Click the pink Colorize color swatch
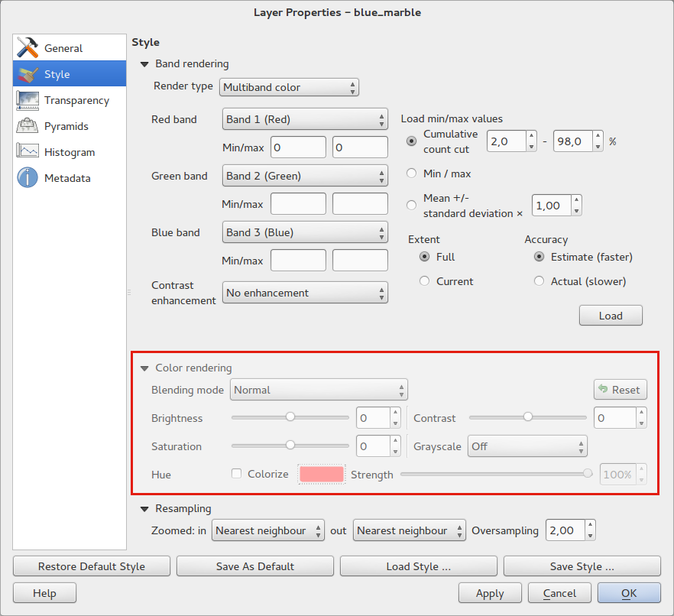This screenshot has width=674, height=616. (x=322, y=474)
